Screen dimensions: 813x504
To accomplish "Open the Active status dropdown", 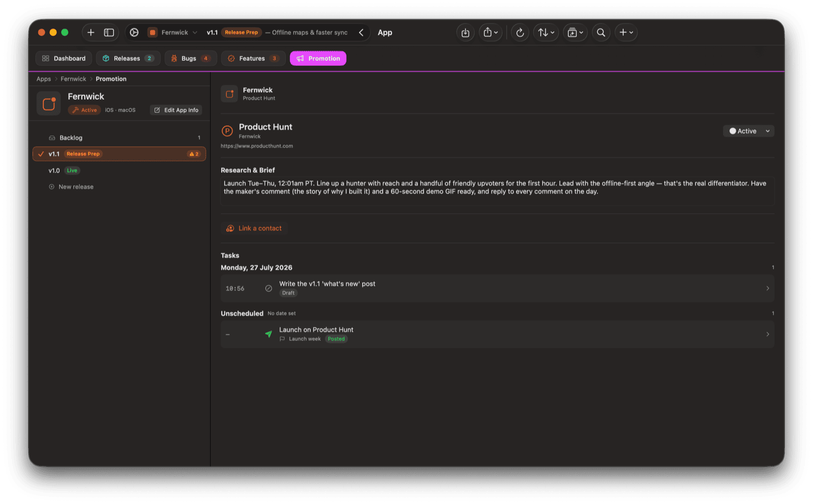I will pos(749,131).
